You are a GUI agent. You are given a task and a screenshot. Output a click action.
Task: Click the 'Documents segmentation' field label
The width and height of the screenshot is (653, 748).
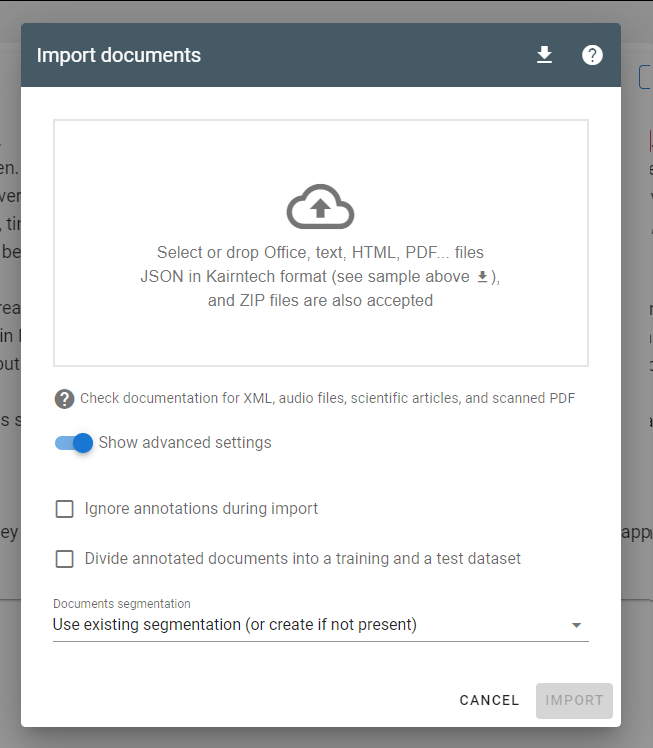[122, 603]
